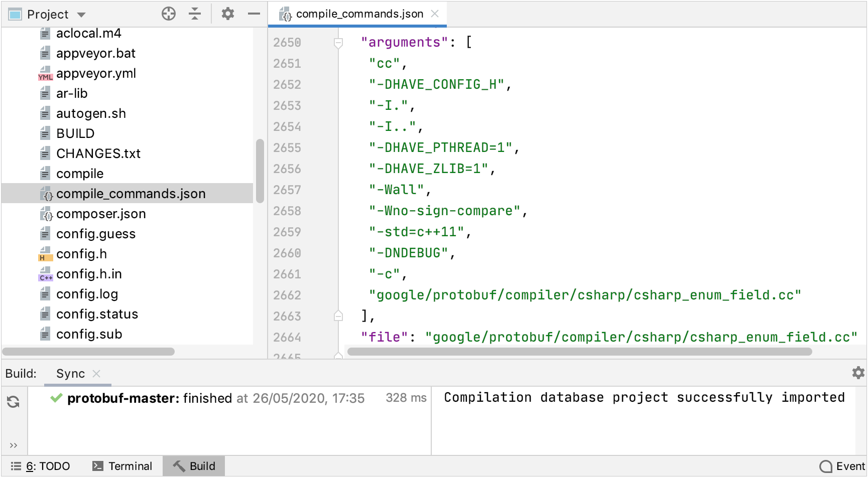Click line number 2660 in gutter
This screenshot has width=868, height=478.
click(x=287, y=253)
